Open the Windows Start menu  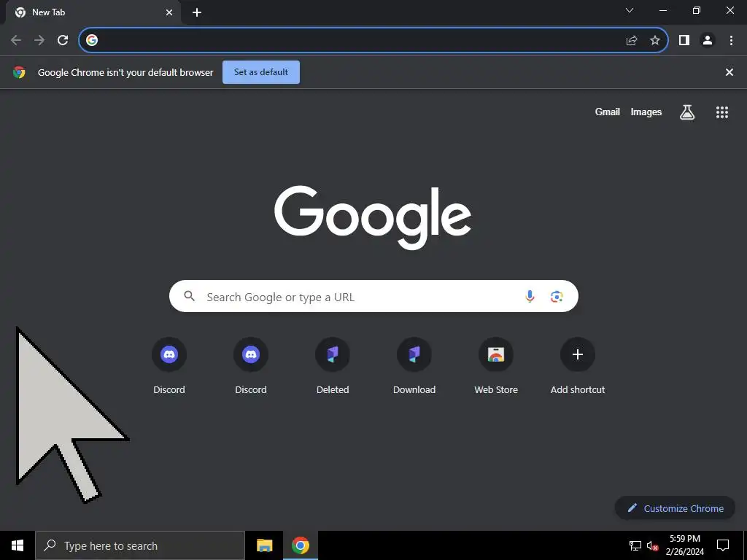click(18, 545)
